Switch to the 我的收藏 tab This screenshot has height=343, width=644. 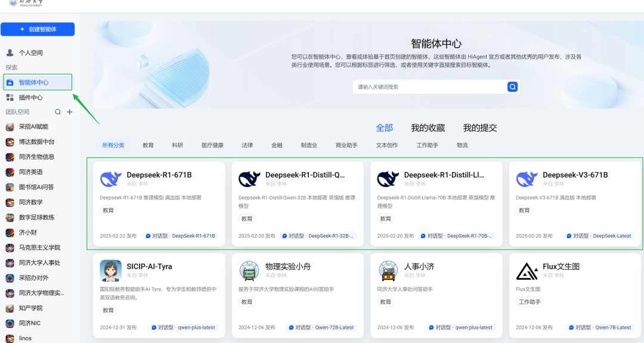click(428, 128)
